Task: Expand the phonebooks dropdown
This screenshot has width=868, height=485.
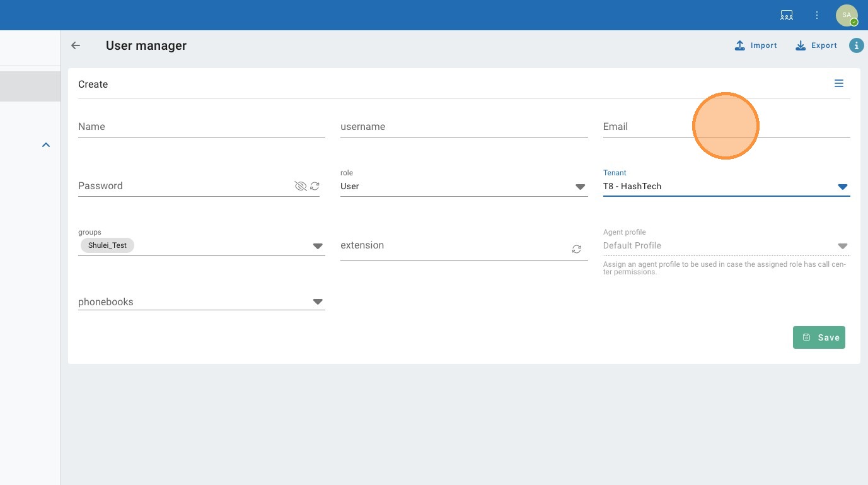Action: (x=318, y=302)
